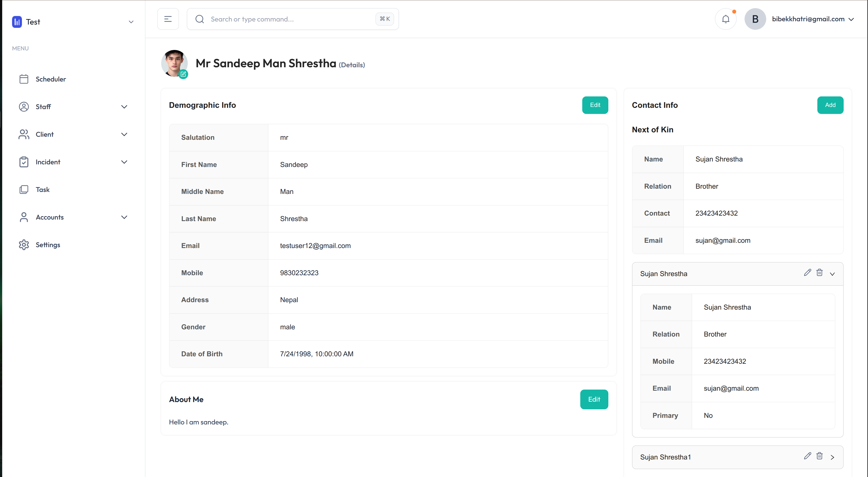Open the bibekkhatri@gmail.com account dropdown
This screenshot has width=868, height=477.
click(812, 19)
